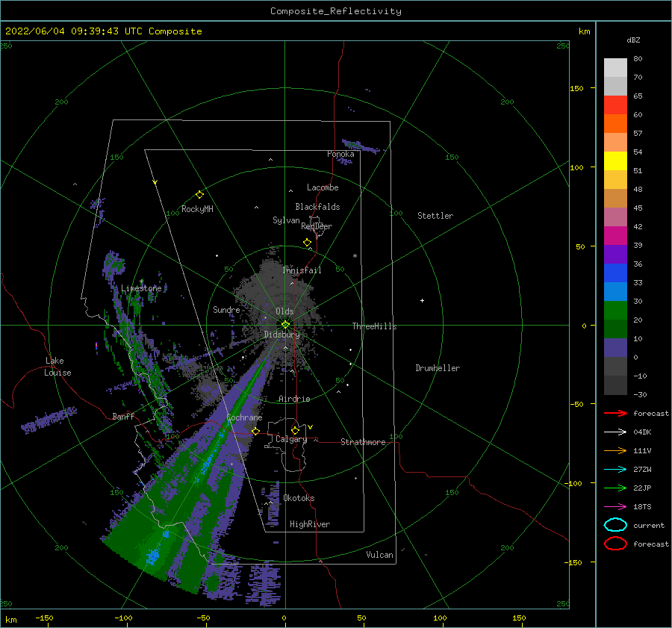The width and height of the screenshot is (672, 628).
Task: Click the yellow diamond marker beside RockyMH
Action: click(199, 195)
